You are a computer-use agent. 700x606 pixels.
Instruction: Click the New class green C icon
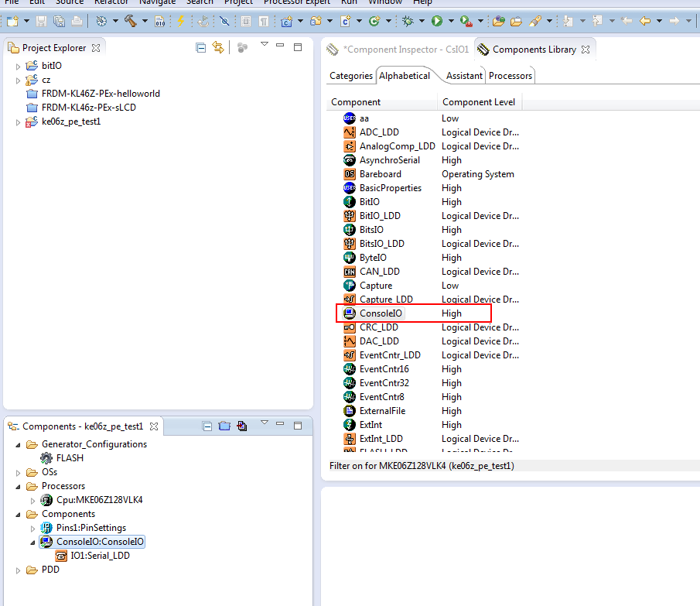point(374,21)
